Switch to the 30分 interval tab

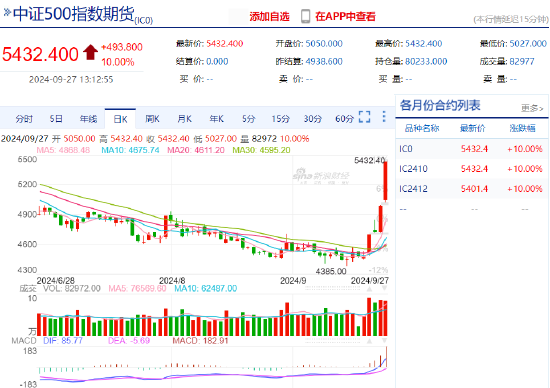(x=313, y=119)
